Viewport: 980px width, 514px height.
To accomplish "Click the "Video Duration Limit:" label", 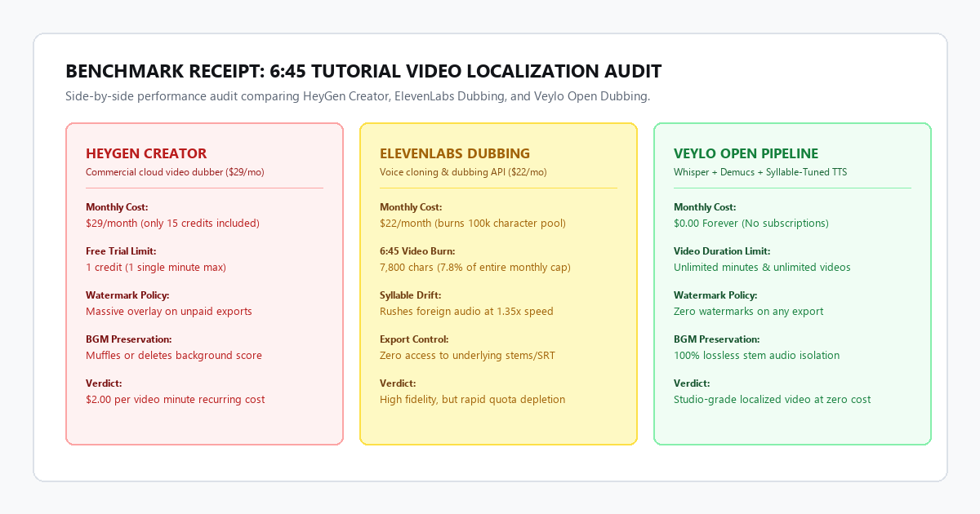I will pyautogui.click(x=722, y=251).
